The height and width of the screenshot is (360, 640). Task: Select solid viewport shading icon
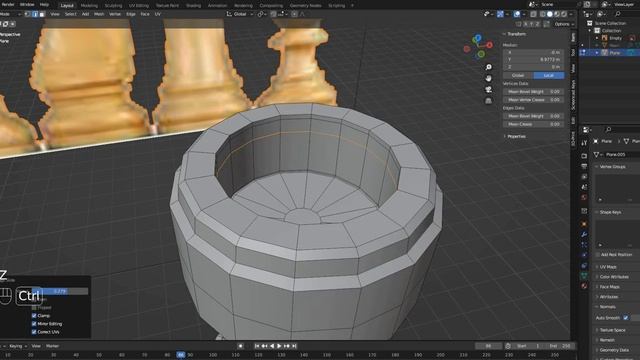(x=550, y=14)
